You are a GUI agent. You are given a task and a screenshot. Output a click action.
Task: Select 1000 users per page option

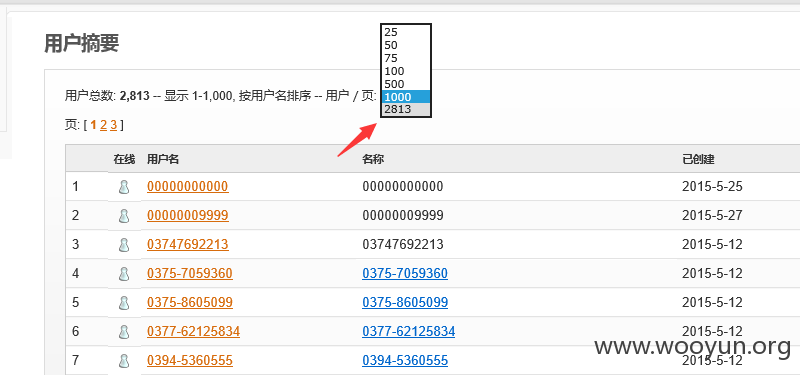coord(406,96)
